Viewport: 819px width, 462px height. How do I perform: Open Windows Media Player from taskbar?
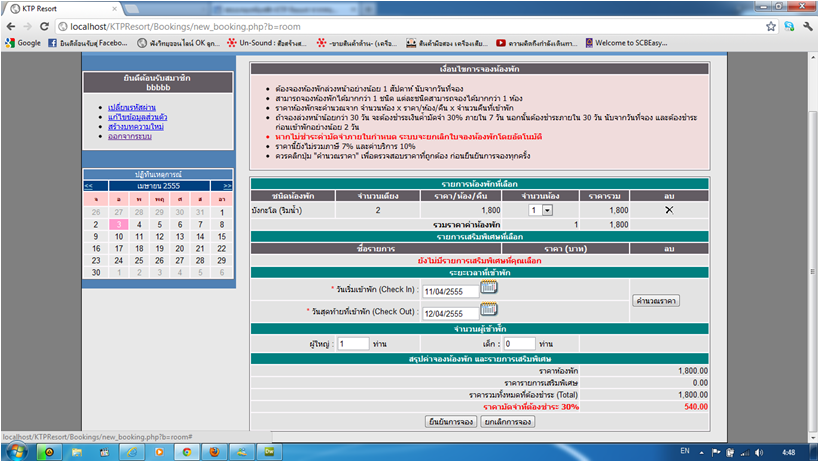click(159, 452)
